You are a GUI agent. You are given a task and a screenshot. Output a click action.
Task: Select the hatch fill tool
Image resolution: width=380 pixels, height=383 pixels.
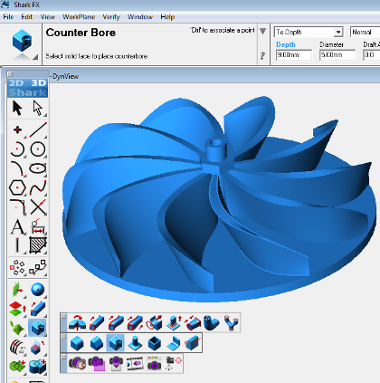click(x=38, y=246)
